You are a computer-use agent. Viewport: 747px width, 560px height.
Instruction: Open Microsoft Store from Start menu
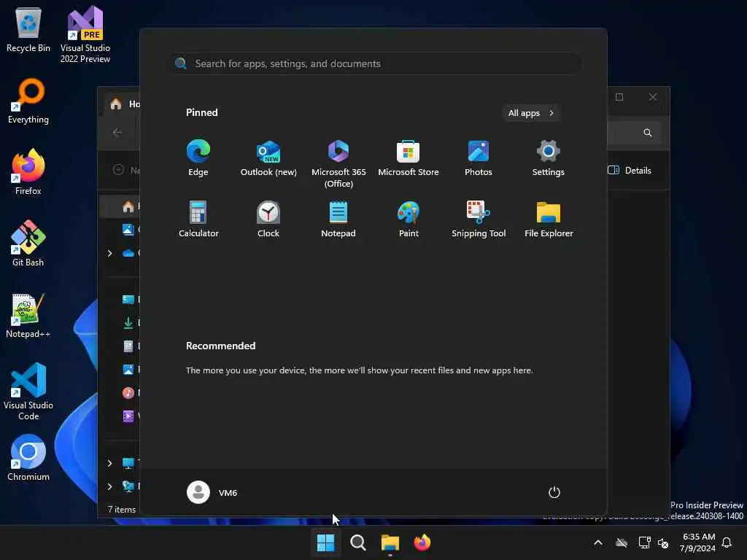point(409,158)
